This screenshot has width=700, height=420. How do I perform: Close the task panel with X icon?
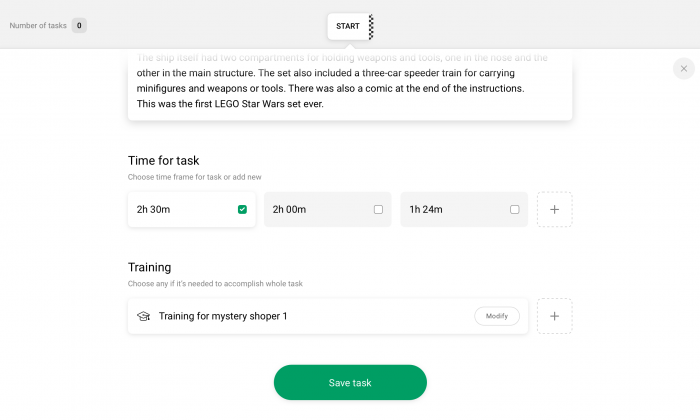pos(683,69)
